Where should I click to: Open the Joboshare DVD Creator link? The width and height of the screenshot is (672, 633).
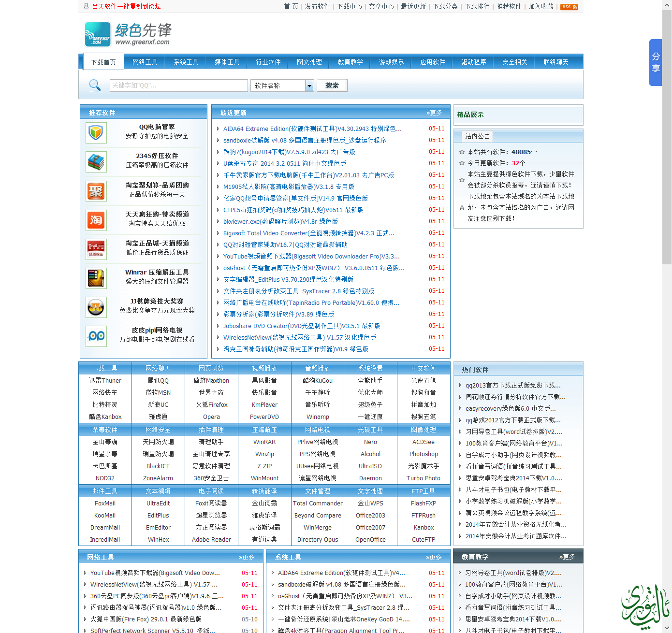(302, 326)
